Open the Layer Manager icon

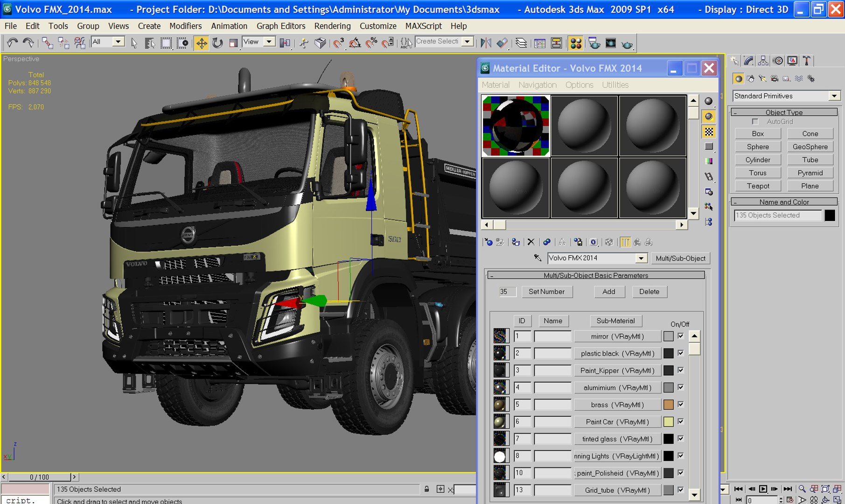tap(521, 43)
